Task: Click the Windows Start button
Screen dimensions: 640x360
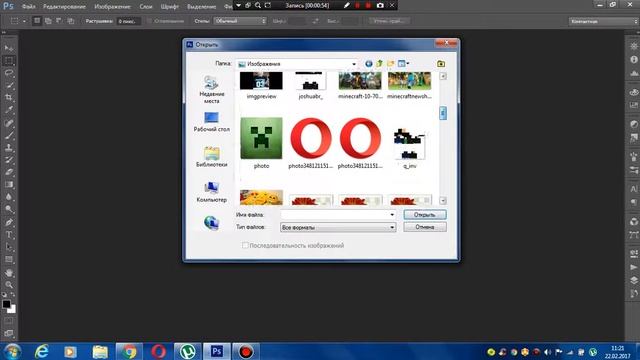Action: (x=12, y=351)
